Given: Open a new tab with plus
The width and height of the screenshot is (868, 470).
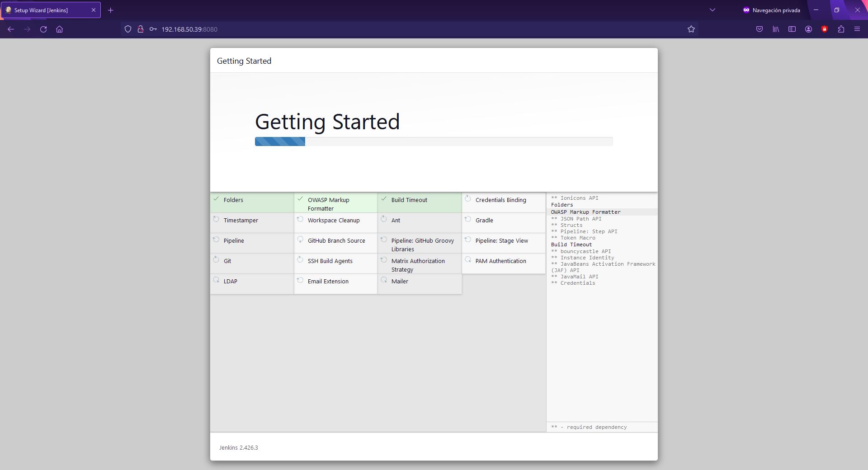Looking at the screenshot, I should (x=110, y=10).
